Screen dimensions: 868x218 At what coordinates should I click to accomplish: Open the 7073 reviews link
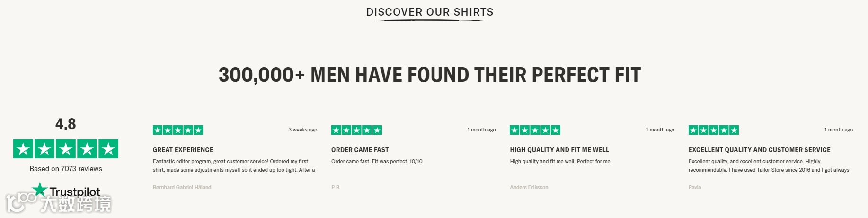[x=81, y=169]
